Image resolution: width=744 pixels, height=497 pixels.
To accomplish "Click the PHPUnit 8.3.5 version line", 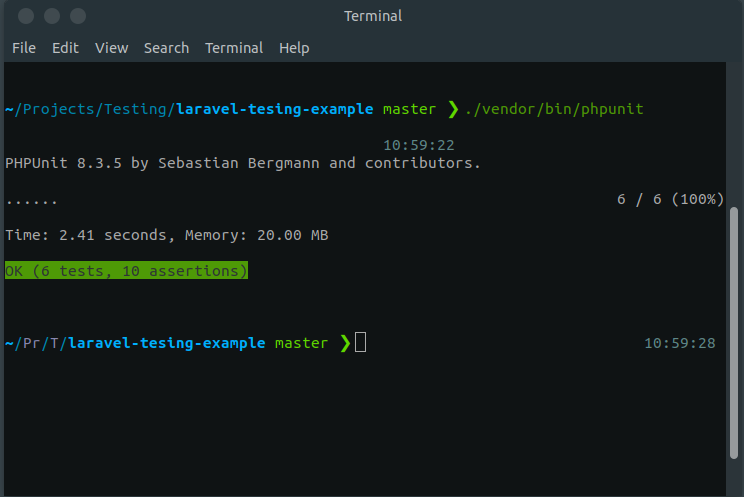I will point(243,163).
